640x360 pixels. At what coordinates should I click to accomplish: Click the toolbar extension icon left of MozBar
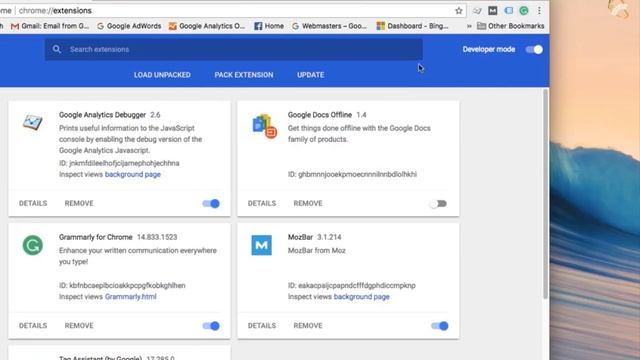[x=477, y=11]
